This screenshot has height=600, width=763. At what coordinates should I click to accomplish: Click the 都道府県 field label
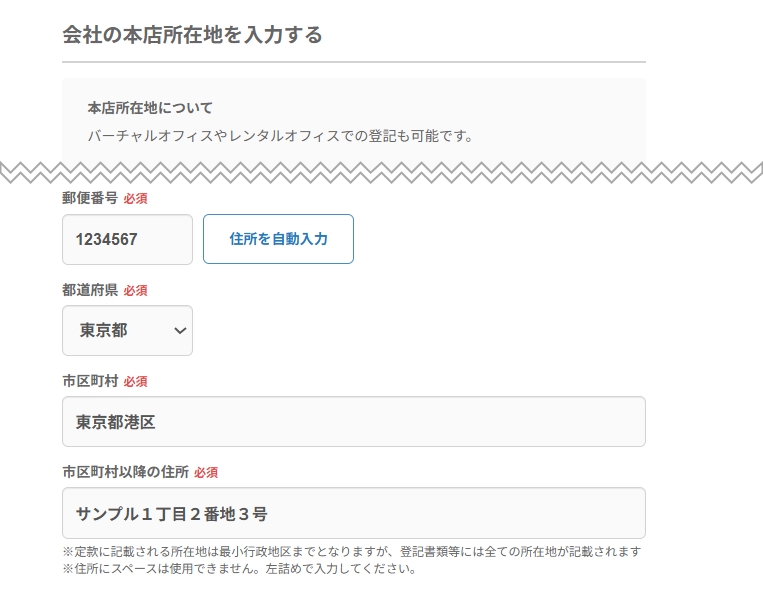click(90, 290)
